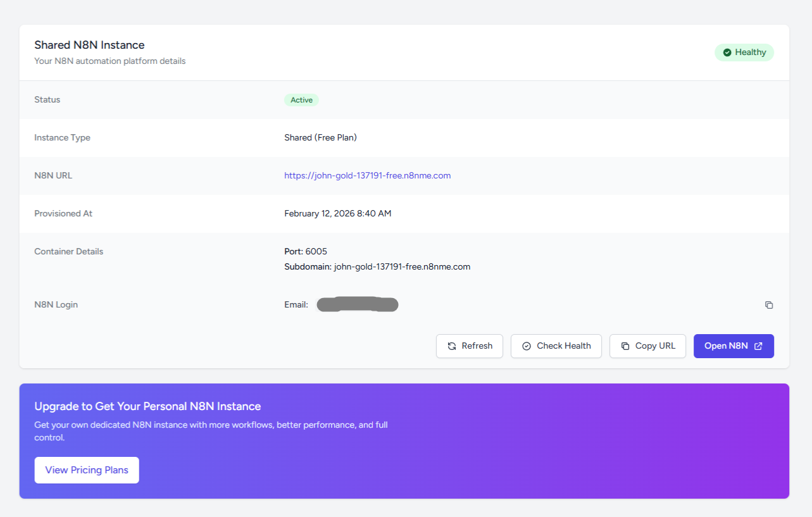Click the refresh icon inside the Refresh button
Image resolution: width=812 pixels, height=517 pixels.
click(451, 346)
